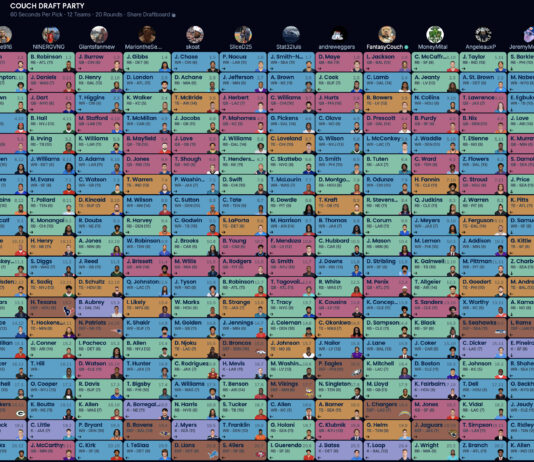The width and height of the screenshot is (534, 462).
Task: Select the A. Rodgers pick card
Action: (x=243, y=266)
